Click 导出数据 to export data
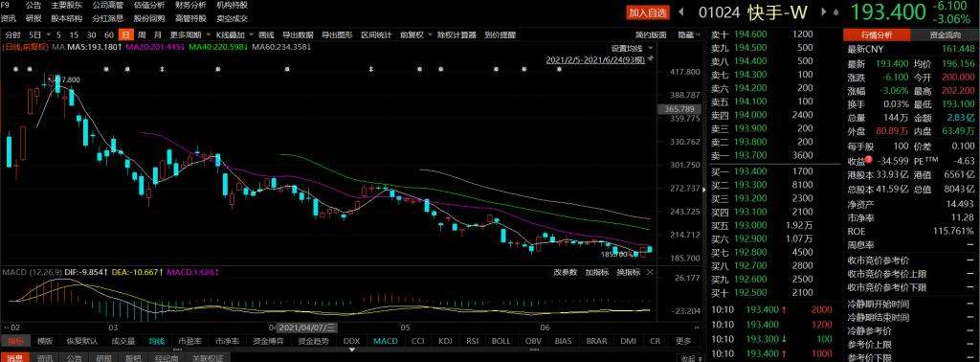980x362 pixels. click(298, 35)
